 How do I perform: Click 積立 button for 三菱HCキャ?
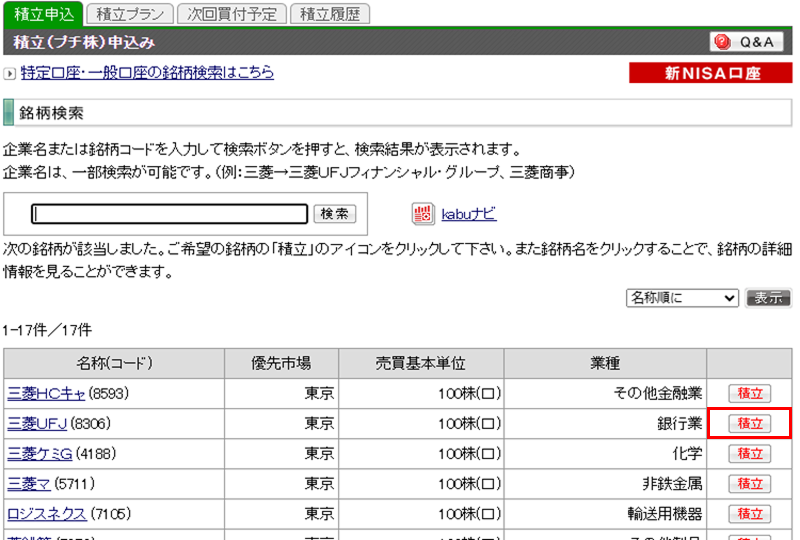click(x=749, y=393)
